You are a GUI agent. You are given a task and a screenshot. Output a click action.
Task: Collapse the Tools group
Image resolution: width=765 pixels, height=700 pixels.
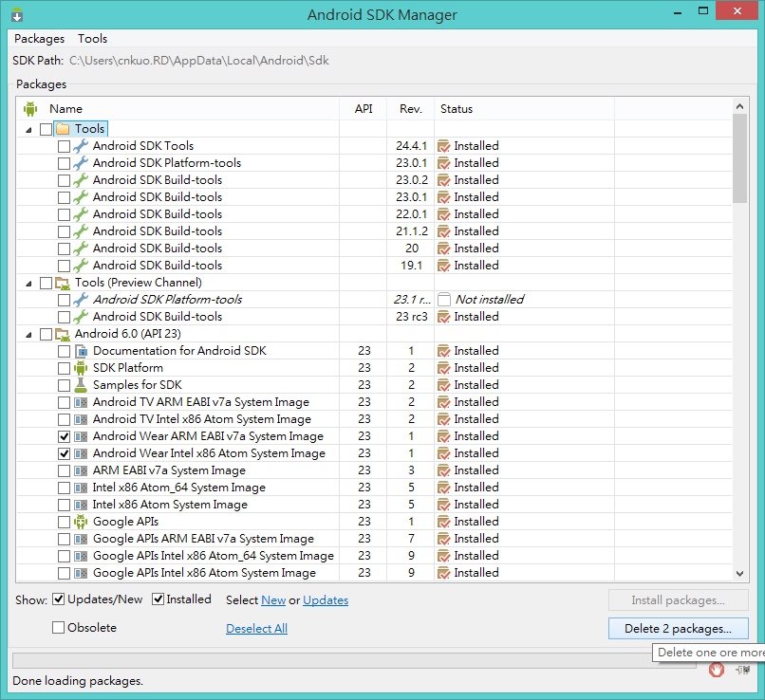(28, 130)
